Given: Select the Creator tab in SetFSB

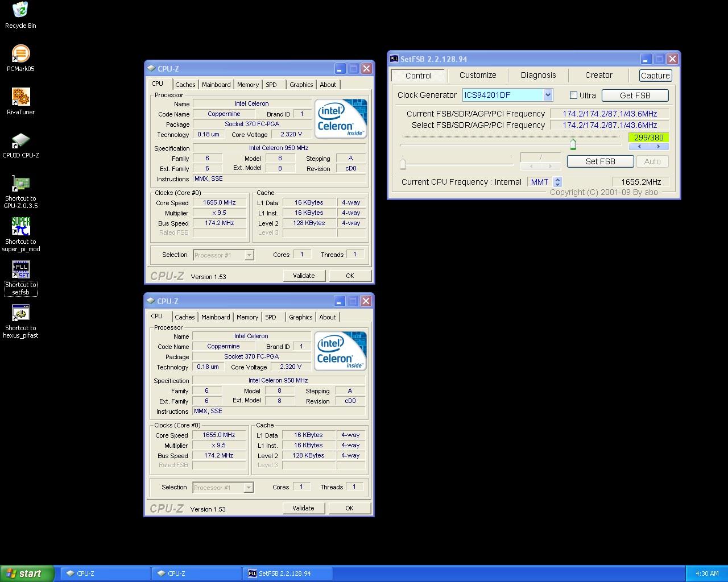Looking at the screenshot, I should click(598, 75).
